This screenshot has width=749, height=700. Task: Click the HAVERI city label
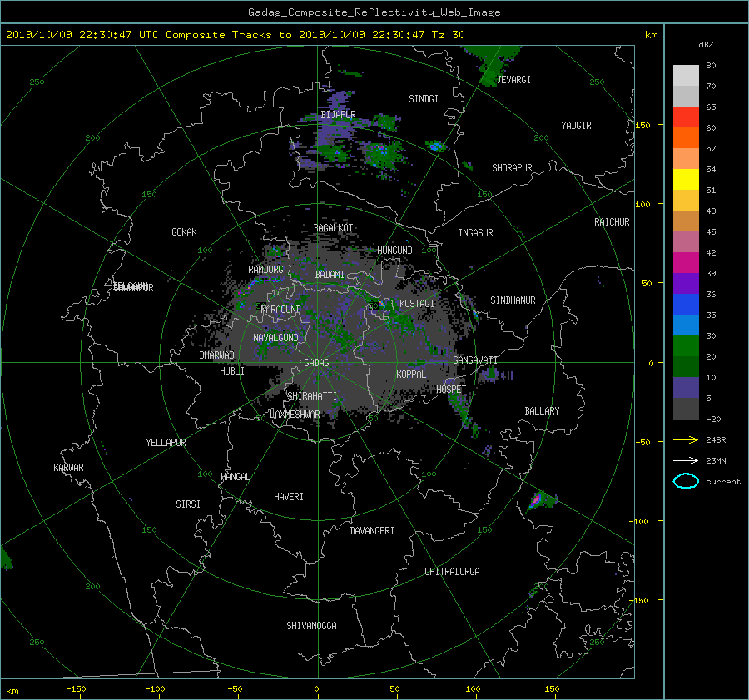(289, 497)
